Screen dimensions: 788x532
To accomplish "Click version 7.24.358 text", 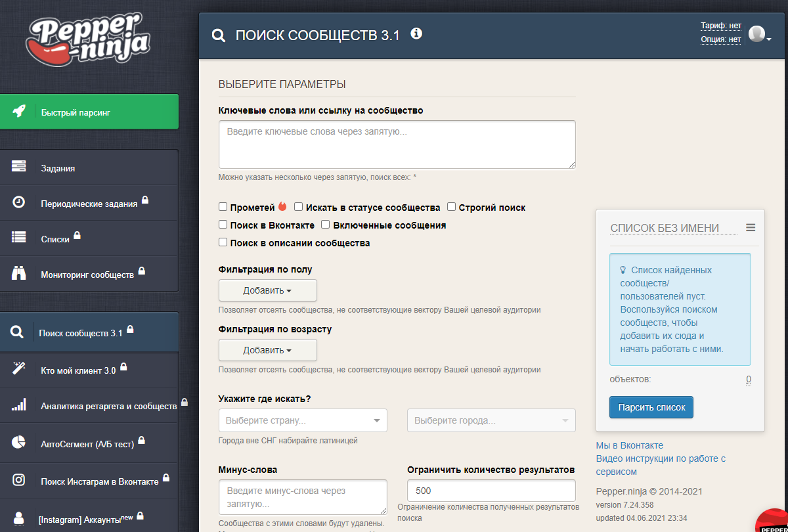I will pos(624,505).
